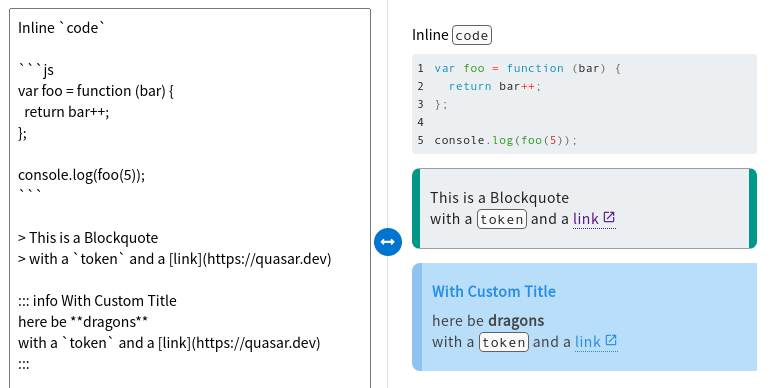Click '> with a `token` and a [link]' editor line

pyautogui.click(x=175, y=259)
